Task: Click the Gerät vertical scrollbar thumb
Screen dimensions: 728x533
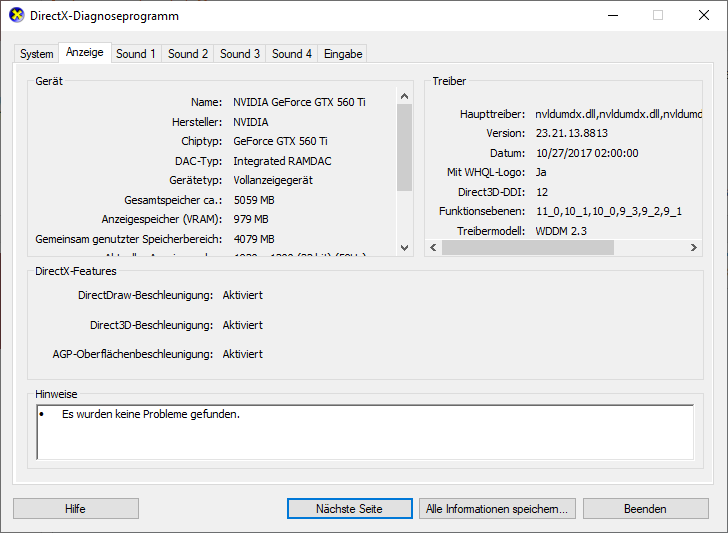Action: 404,147
